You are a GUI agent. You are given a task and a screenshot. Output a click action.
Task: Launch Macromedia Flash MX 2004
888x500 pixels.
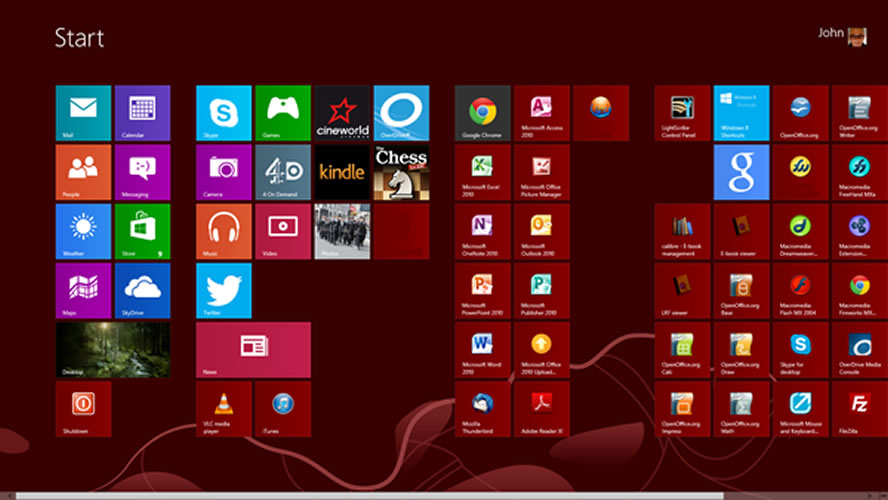[800, 290]
